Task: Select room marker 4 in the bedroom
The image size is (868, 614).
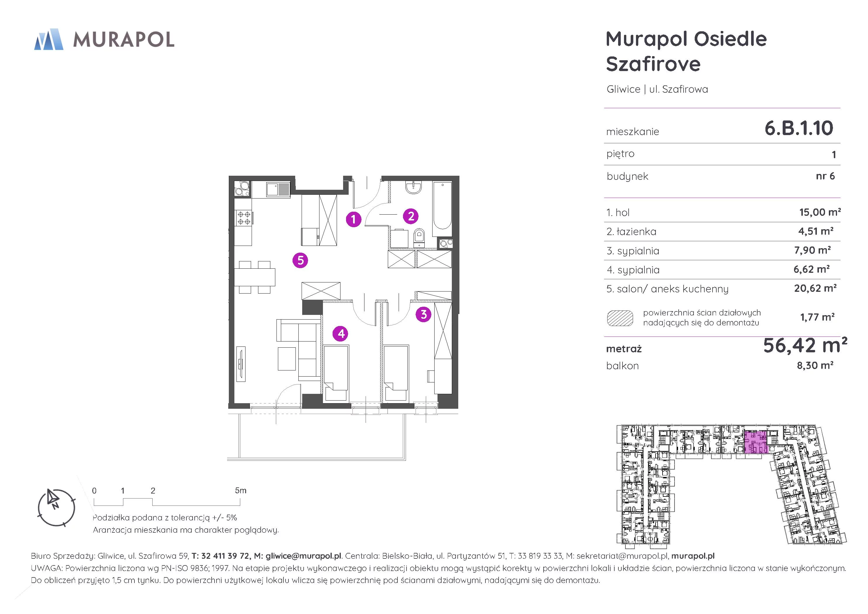Action: click(x=340, y=334)
